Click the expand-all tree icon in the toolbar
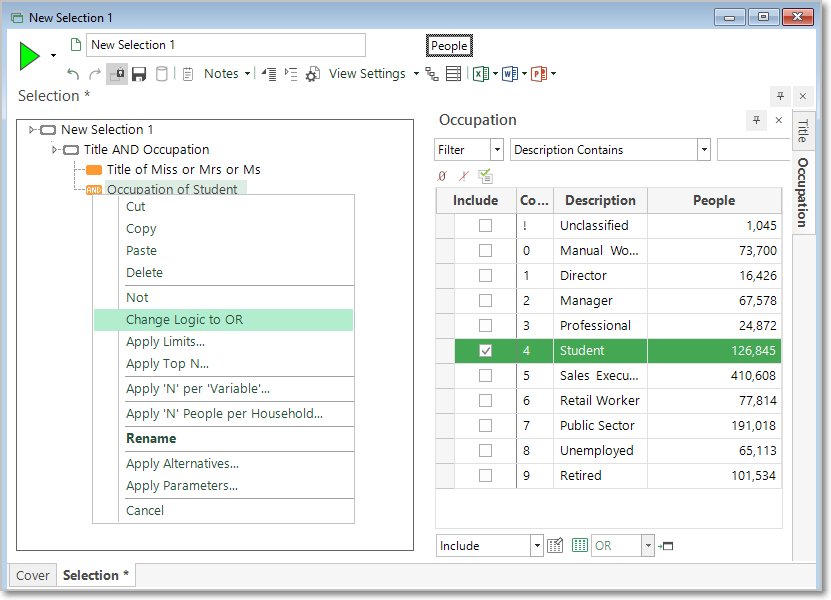Image resolution: width=831 pixels, height=600 pixels. click(291, 74)
